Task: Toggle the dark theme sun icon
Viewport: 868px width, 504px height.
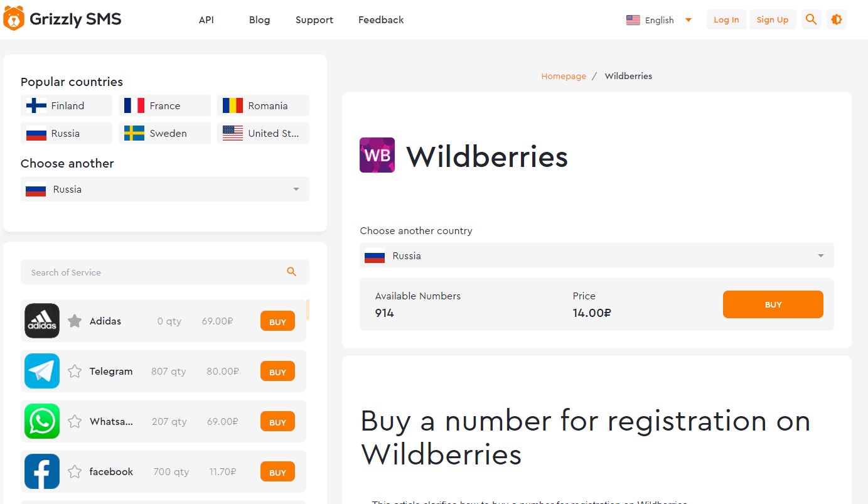Action: click(x=837, y=19)
